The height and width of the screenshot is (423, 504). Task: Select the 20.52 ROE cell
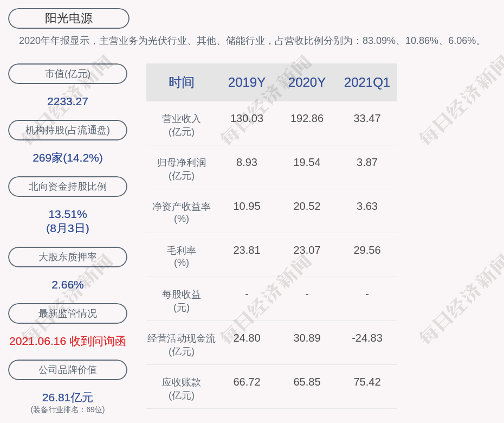coord(307,206)
